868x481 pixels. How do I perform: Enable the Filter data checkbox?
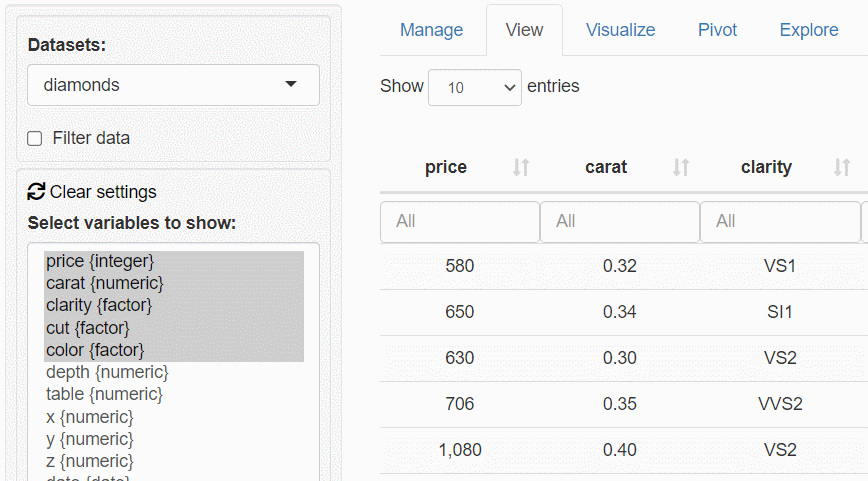[x=35, y=139]
